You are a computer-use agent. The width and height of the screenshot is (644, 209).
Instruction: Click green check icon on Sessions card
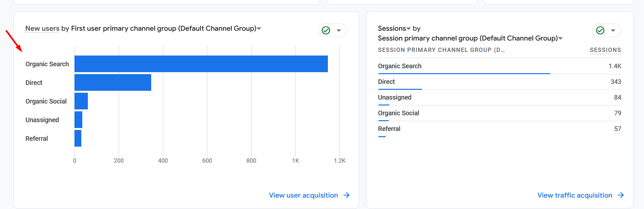point(600,30)
